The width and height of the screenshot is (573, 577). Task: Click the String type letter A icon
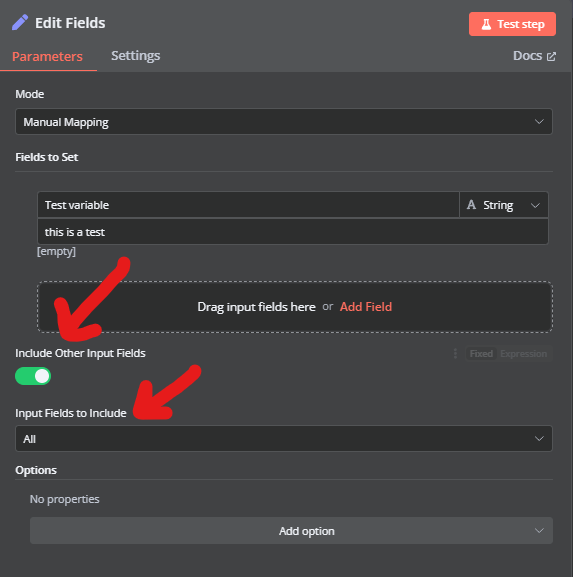(x=471, y=205)
